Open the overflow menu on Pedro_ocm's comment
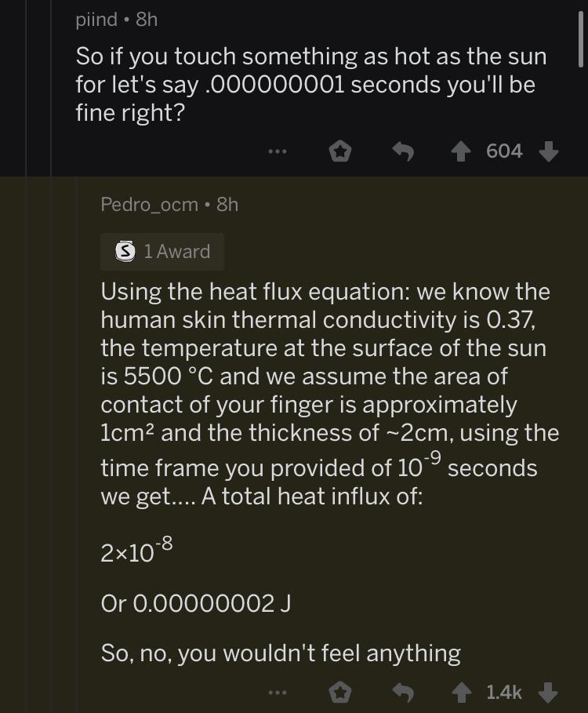The width and height of the screenshot is (588, 713). pos(278,693)
